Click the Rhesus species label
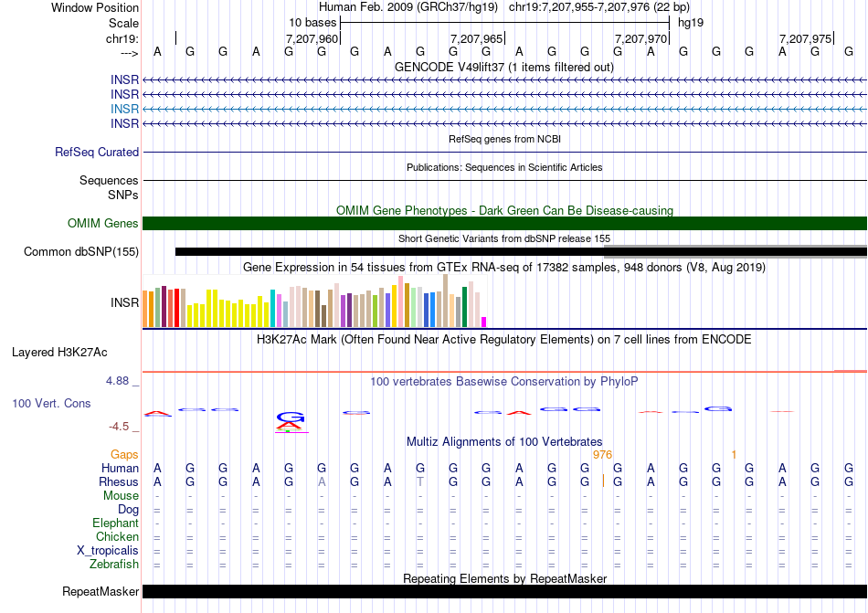This screenshot has height=613, width=868. tap(120, 481)
